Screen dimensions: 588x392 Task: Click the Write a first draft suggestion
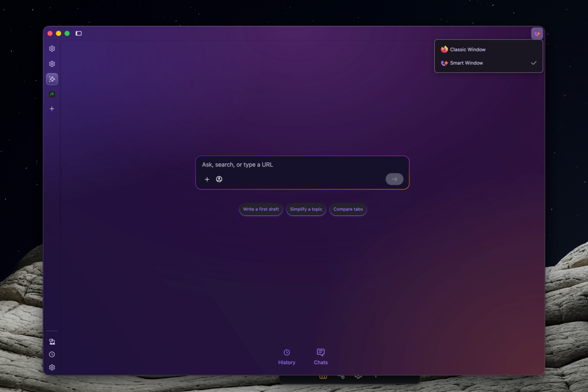tap(261, 209)
